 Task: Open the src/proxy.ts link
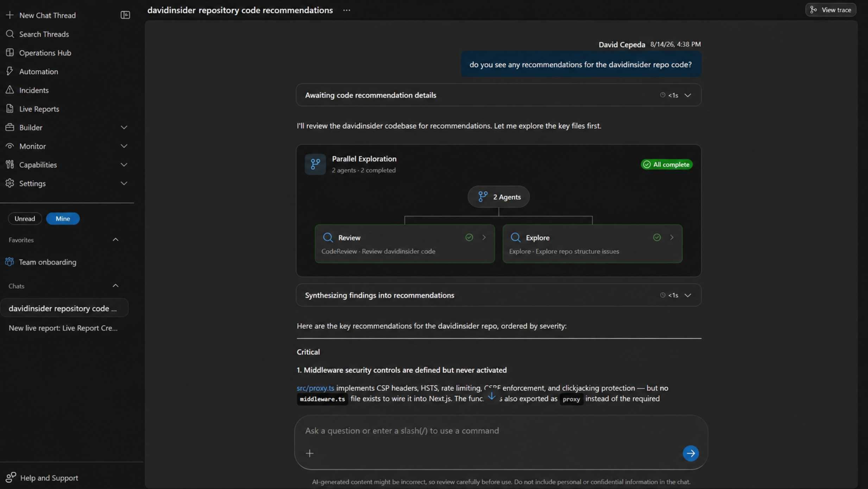(x=315, y=388)
